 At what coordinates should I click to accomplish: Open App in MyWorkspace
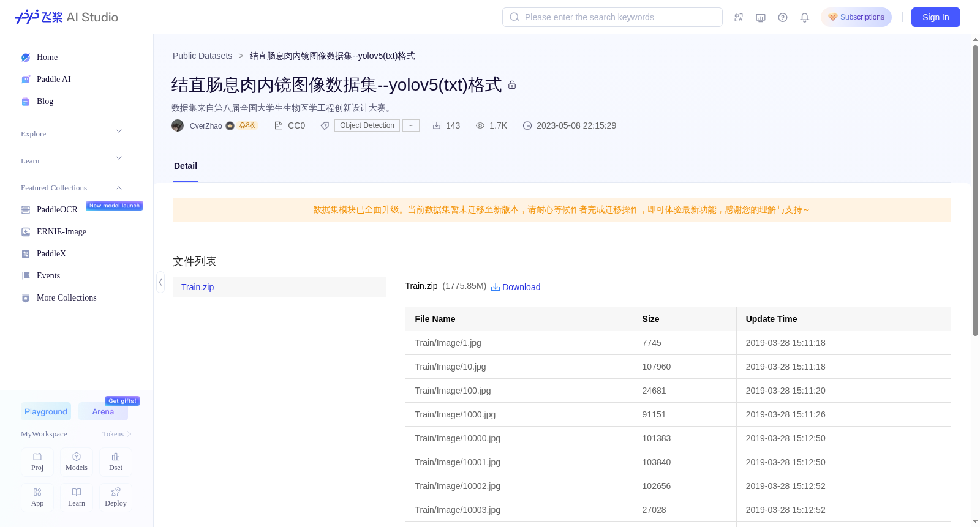click(x=37, y=498)
